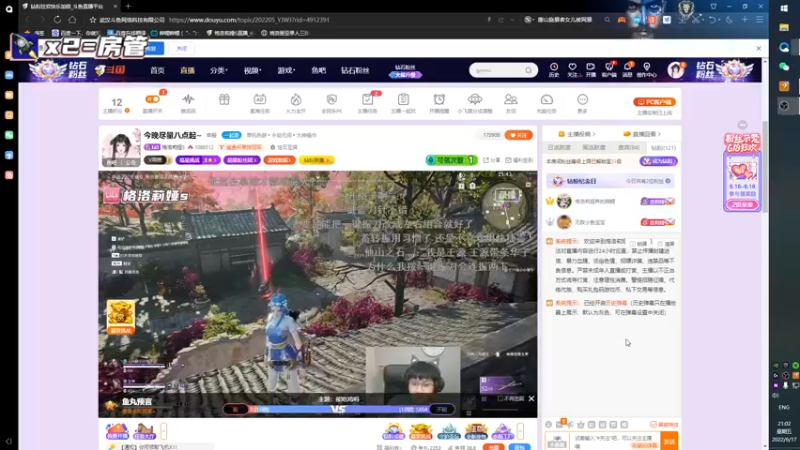800x450 pixels.
Task: Click the orange 发送 send button
Action: point(669,441)
